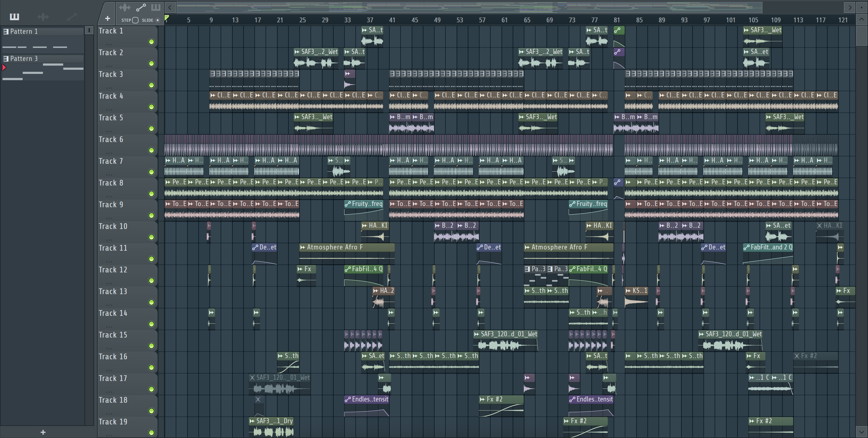868x438 pixels.
Task: Open clip menu of HA..2 clip on Track 13
Action: (x=375, y=291)
